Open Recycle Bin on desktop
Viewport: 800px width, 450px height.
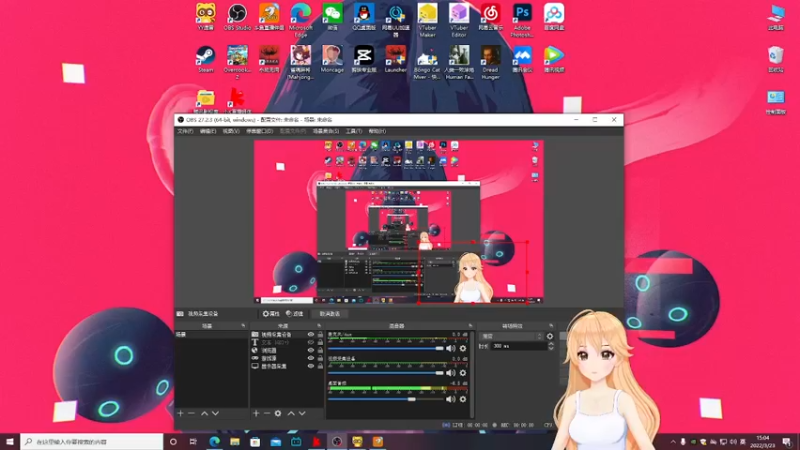point(776,59)
